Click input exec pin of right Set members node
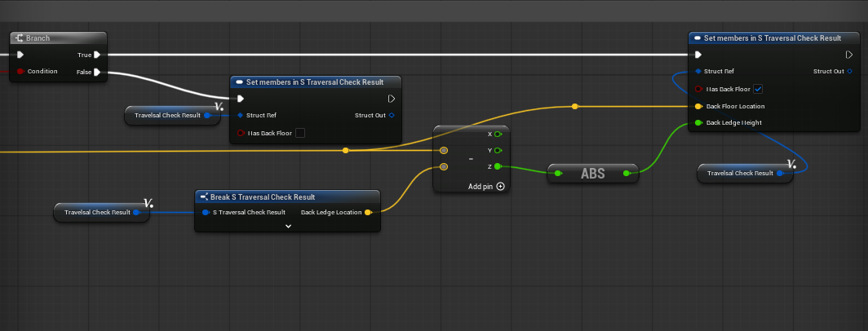The width and height of the screenshot is (868, 331). [698, 55]
